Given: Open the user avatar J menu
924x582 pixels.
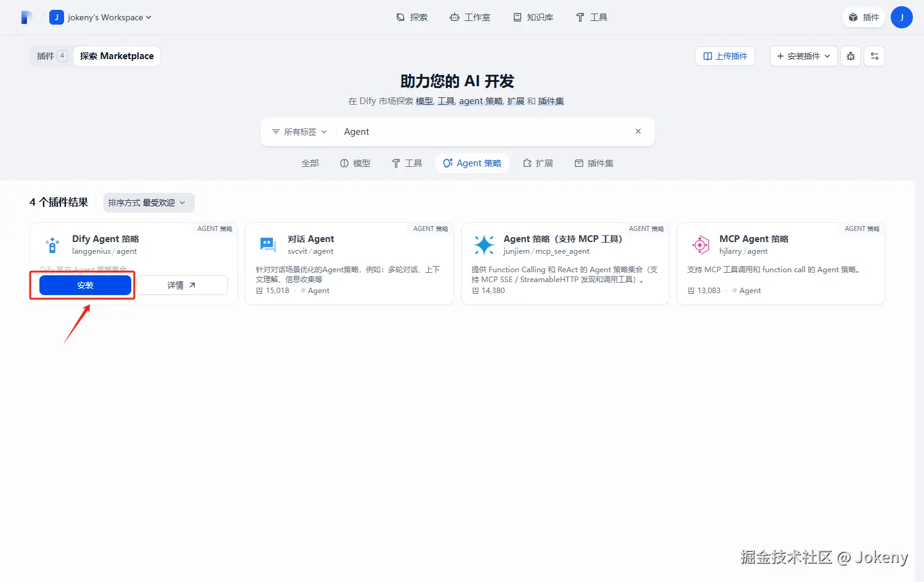Looking at the screenshot, I should coord(902,17).
